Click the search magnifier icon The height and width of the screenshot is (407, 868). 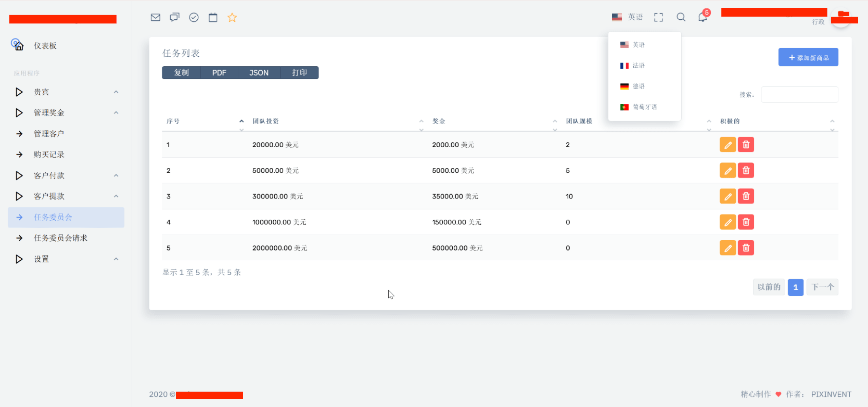point(681,17)
